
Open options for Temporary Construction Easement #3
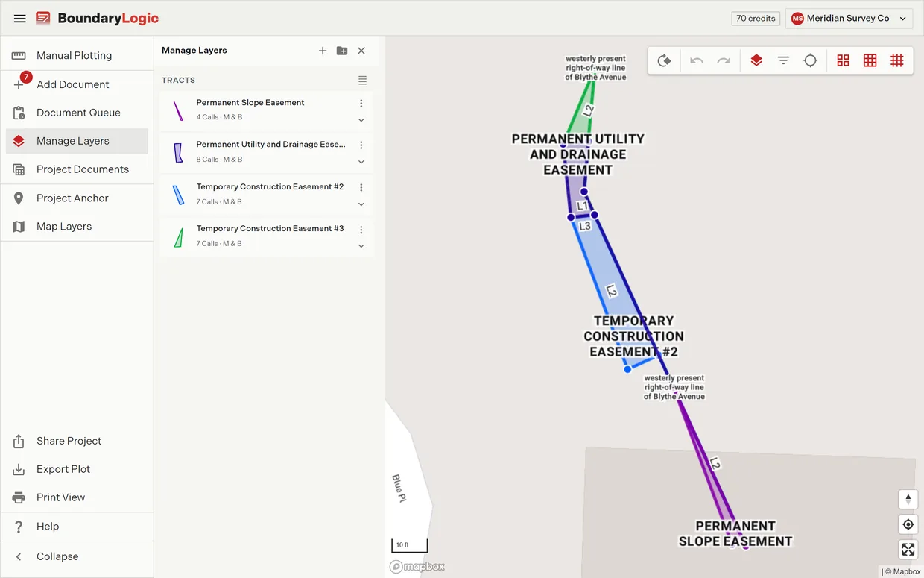point(361,230)
